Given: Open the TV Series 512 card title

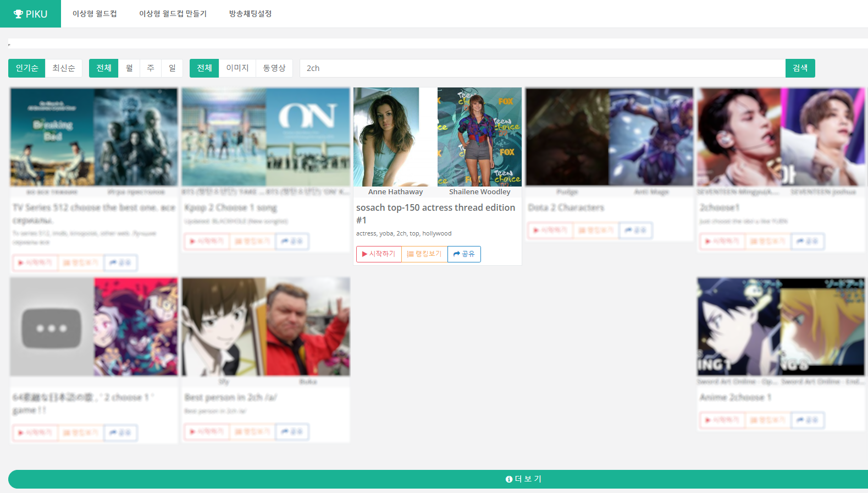Looking at the screenshot, I should (x=94, y=214).
